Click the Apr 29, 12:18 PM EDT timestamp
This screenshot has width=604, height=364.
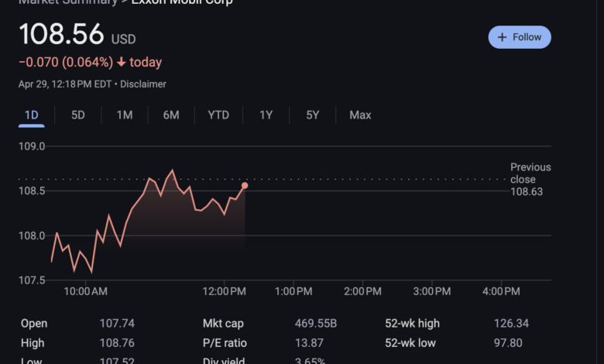(x=65, y=84)
